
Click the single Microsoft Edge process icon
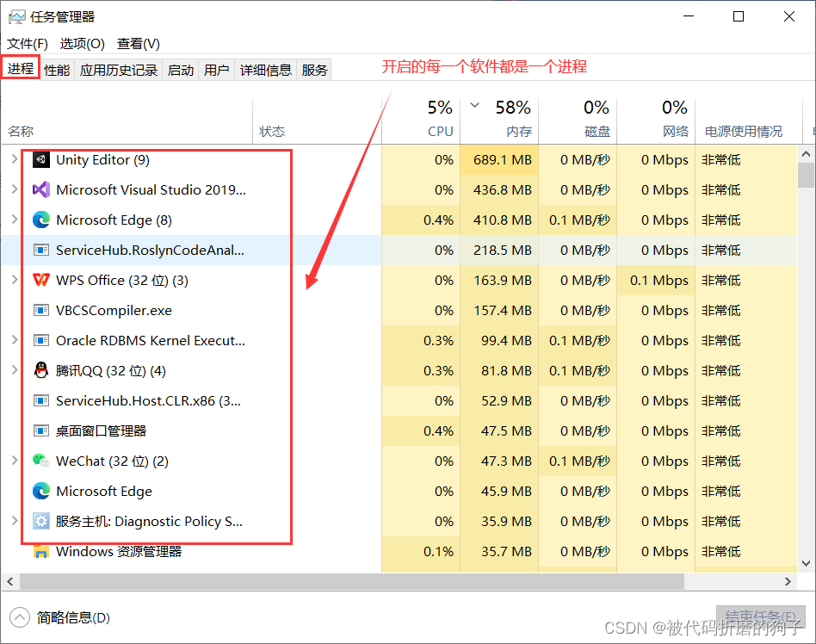tap(41, 491)
